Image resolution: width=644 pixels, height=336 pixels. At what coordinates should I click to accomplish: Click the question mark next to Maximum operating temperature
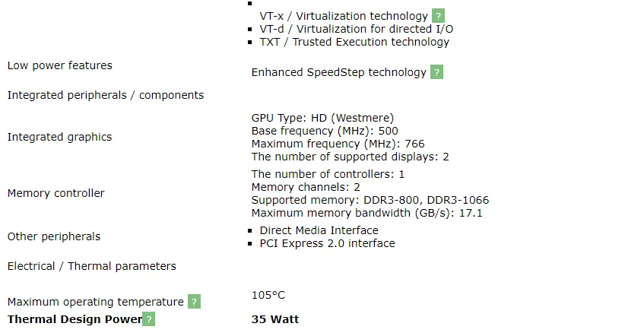(x=194, y=302)
